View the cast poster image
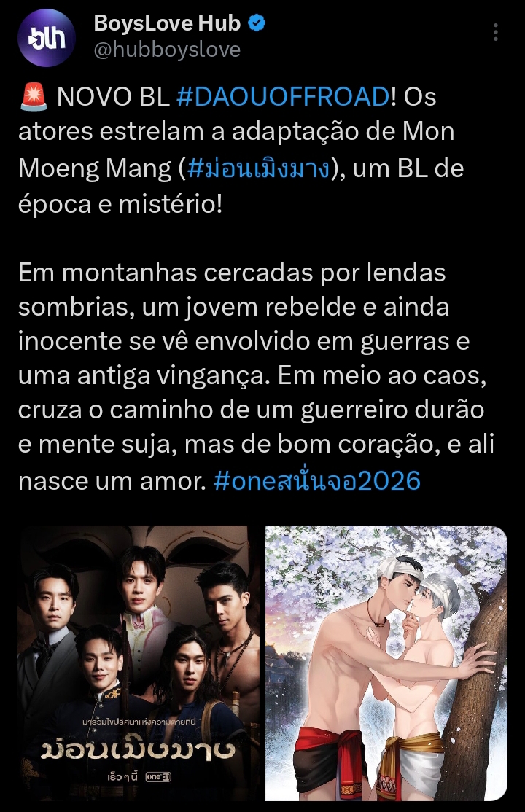This screenshot has height=812, width=525. coord(139,663)
